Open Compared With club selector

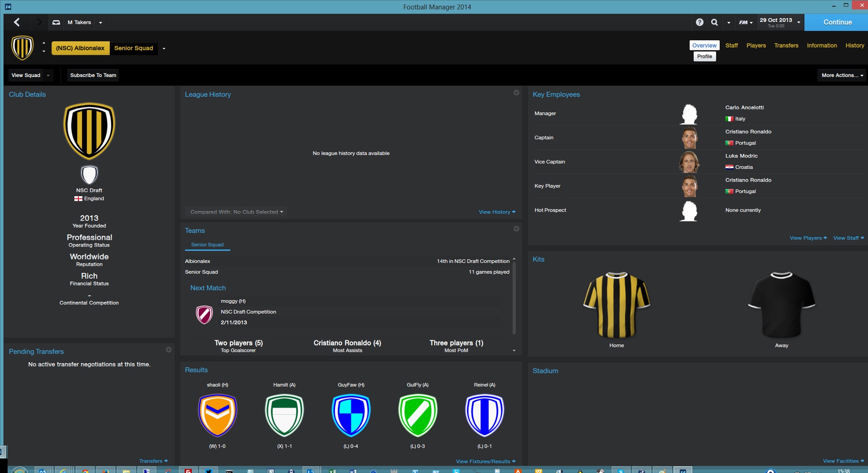coord(236,212)
